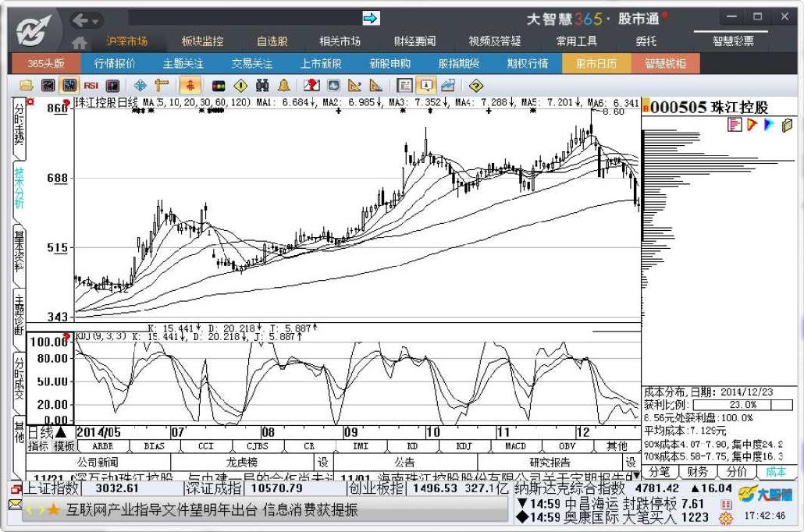Click the multi-chart view toolbar icon

tap(112, 86)
